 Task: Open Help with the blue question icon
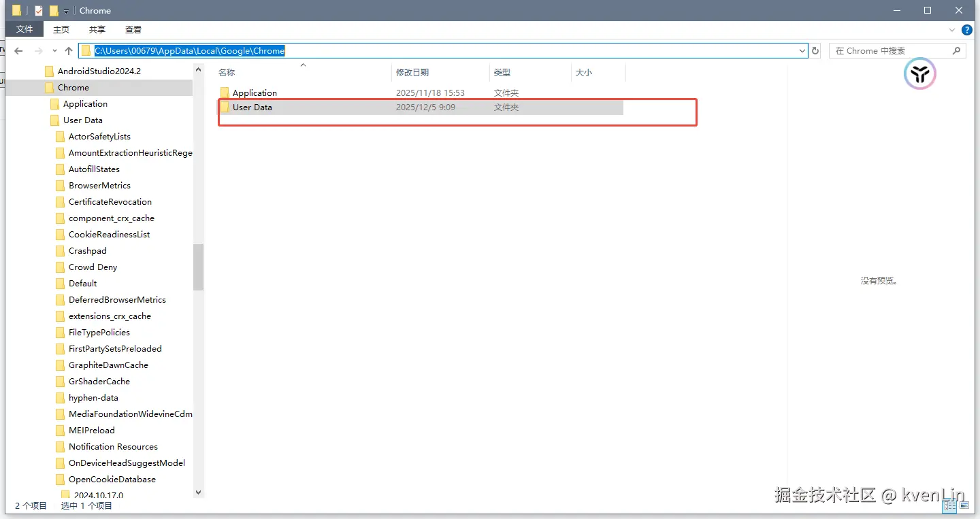(966, 30)
